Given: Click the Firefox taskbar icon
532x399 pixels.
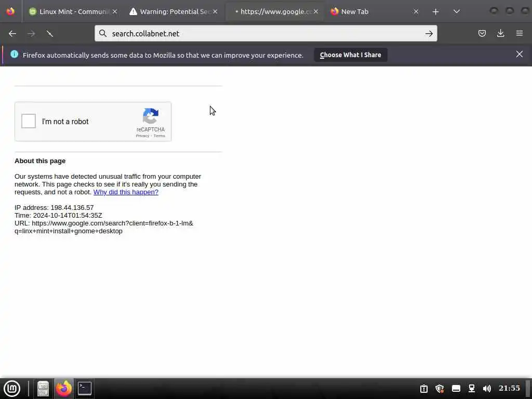Looking at the screenshot, I should [64, 389].
